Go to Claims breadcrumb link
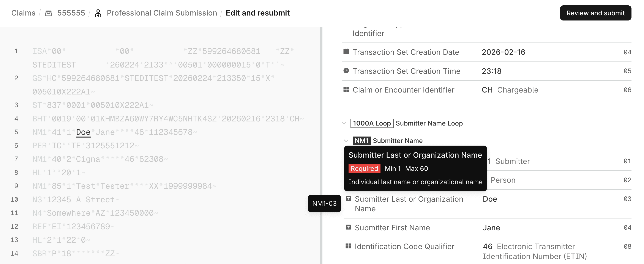Image resolution: width=644 pixels, height=264 pixels. tap(23, 13)
